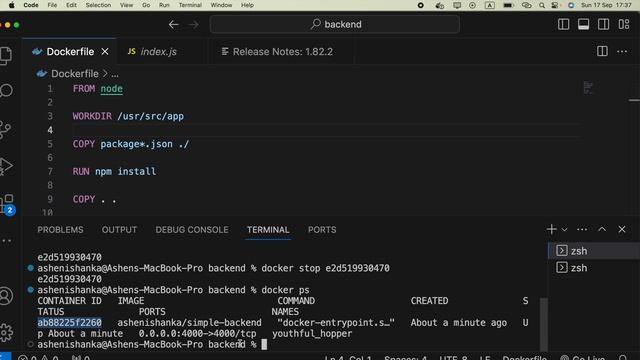Open the File menu

52,5
